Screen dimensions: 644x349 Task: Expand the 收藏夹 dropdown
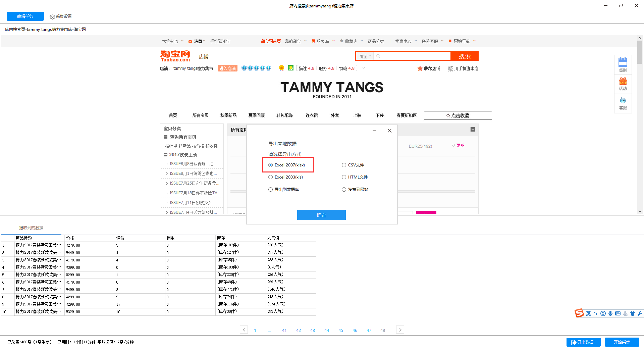tap(362, 41)
